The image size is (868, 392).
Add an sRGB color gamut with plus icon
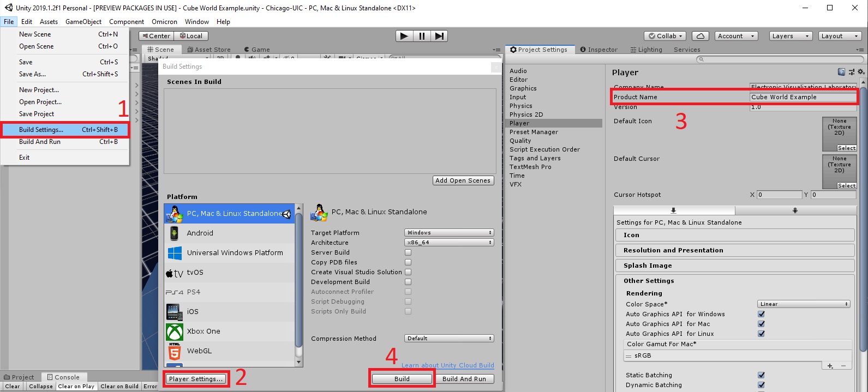[830, 366]
